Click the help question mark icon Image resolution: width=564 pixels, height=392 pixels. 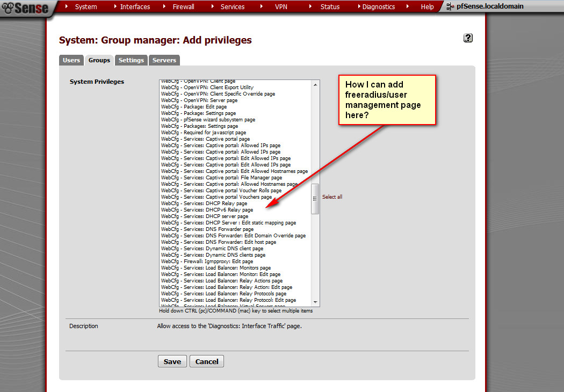[468, 38]
